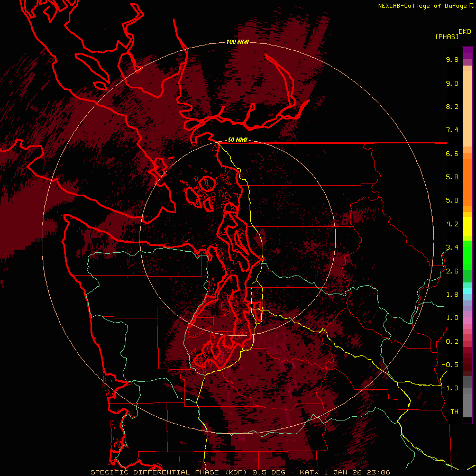Click the -0.5 scale value
Screen dimensions: 476x476
(450, 365)
